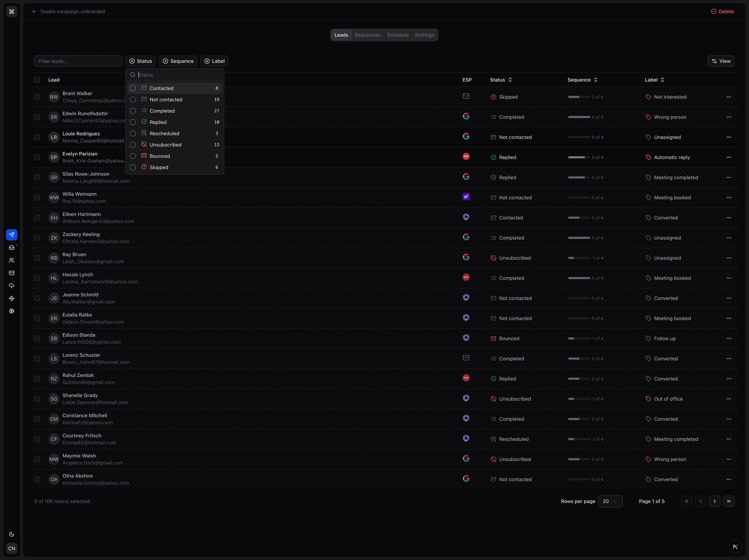Viewport: 749px width, 560px height.
Task: Sort by the Label column header
Action: 654,80
